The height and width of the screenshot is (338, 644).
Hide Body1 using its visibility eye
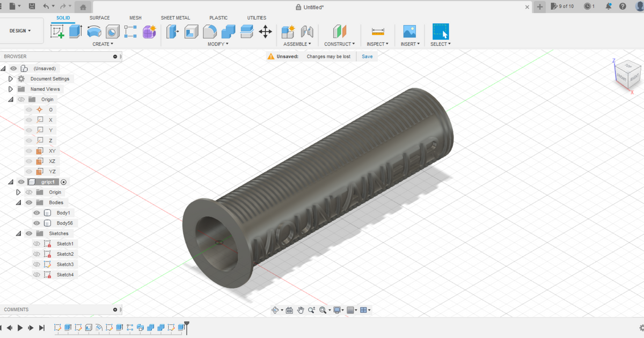click(36, 212)
